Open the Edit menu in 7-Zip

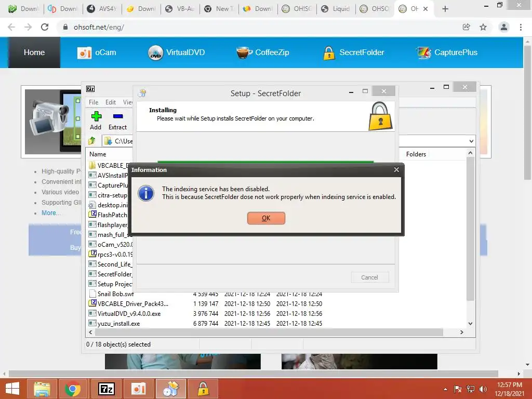[x=111, y=102]
